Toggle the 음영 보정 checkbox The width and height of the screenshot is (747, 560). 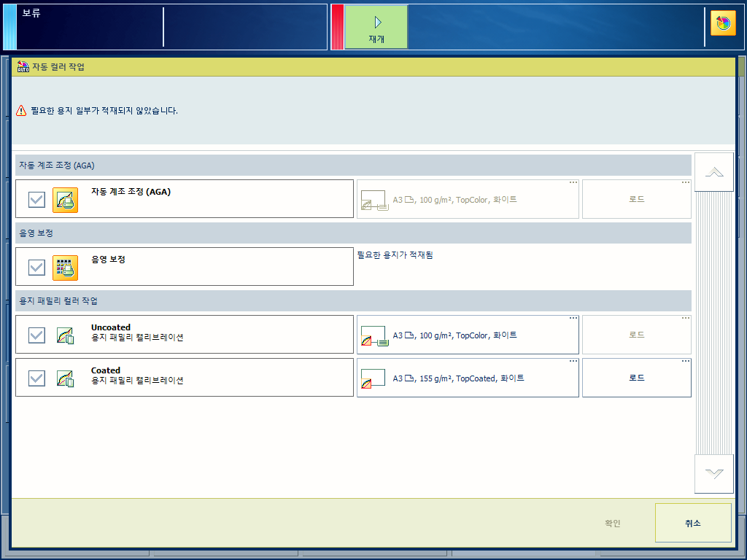click(x=36, y=267)
